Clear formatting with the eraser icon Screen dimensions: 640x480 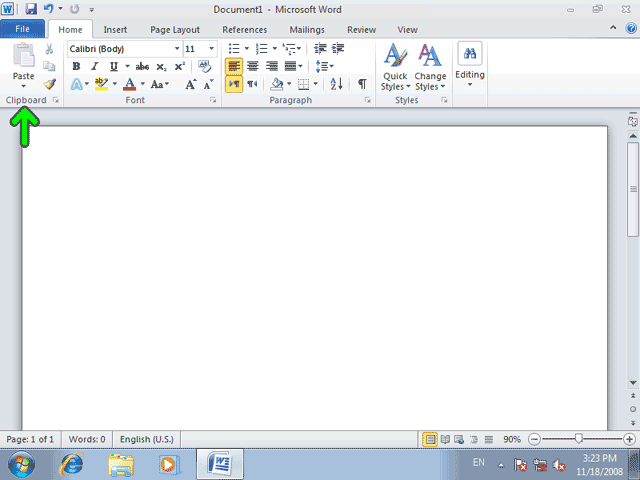pos(204,67)
